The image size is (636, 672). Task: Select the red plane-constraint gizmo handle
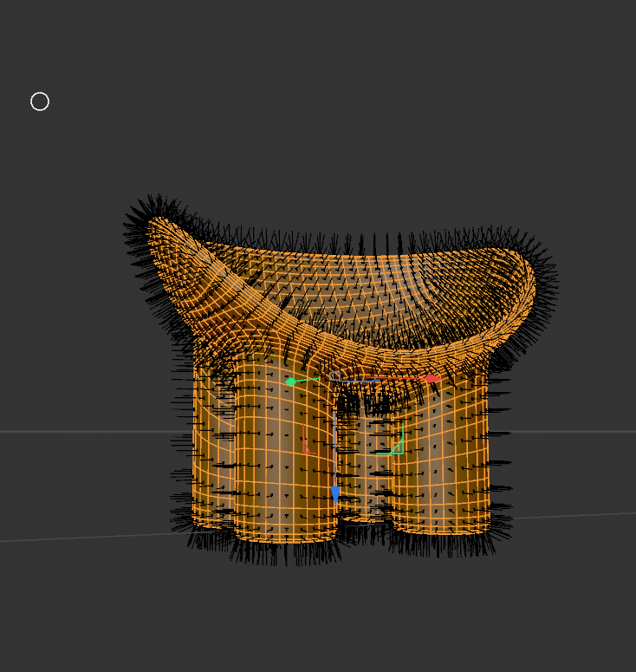(308, 444)
